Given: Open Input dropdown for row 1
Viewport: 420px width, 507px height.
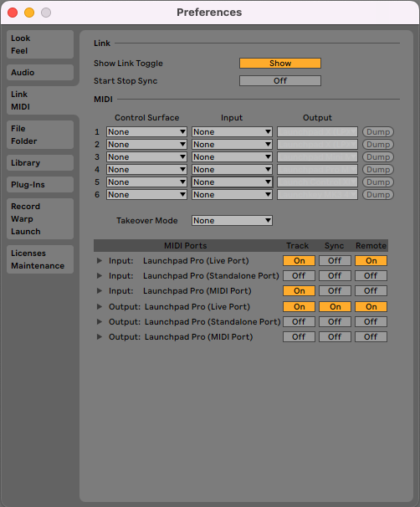Looking at the screenshot, I should 232,132.
